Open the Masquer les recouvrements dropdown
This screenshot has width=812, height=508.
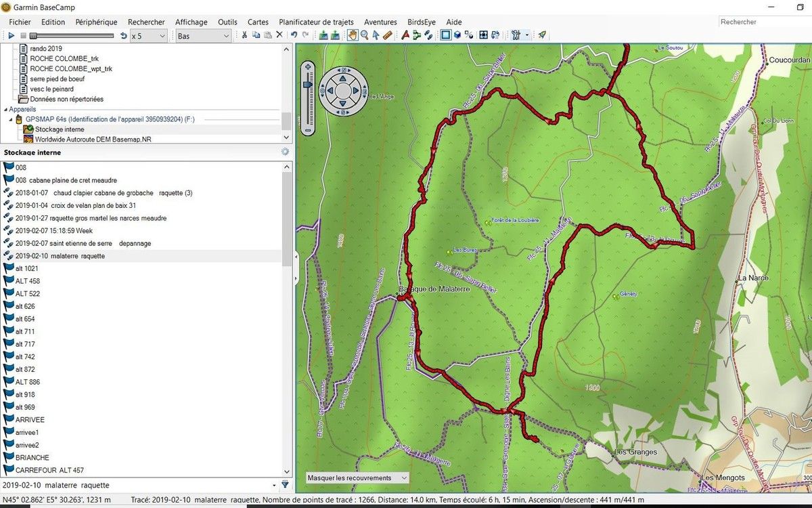click(x=357, y=478)
